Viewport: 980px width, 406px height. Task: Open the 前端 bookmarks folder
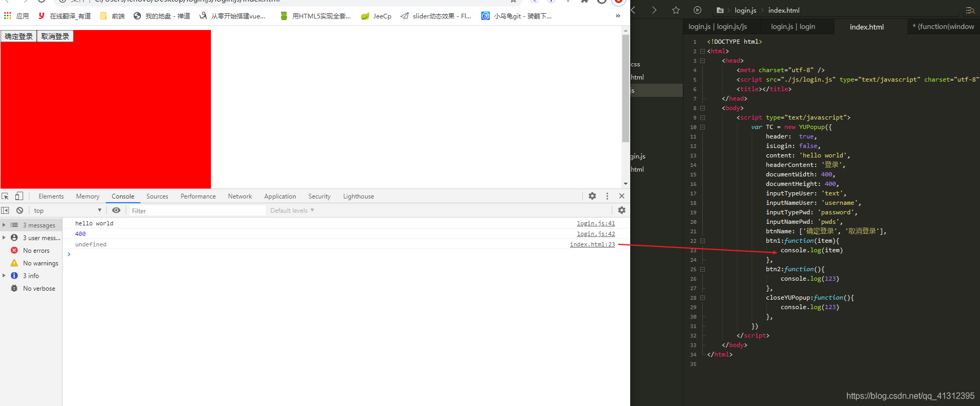click(113, 16)
